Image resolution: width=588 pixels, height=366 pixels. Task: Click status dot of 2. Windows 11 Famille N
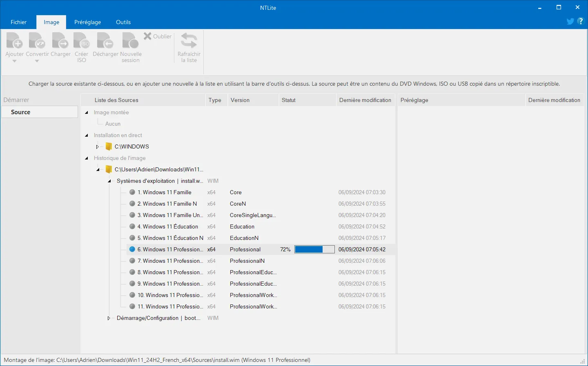coord(132,204)
